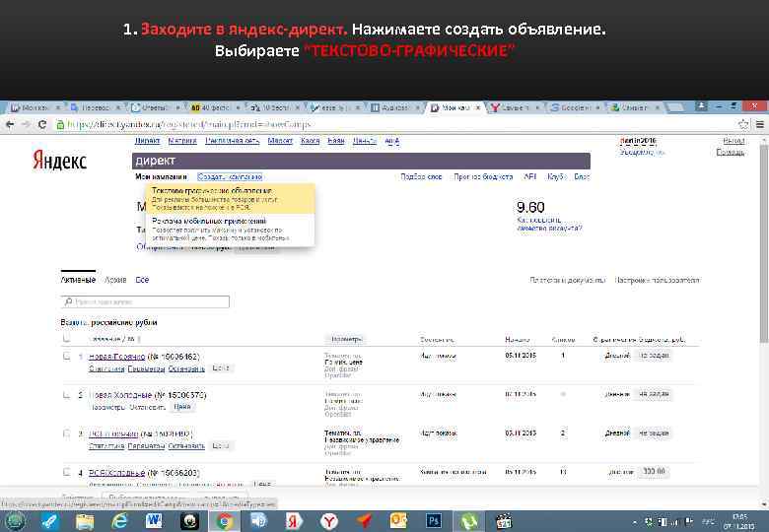Screen dimensions: 769x532
Task: Open the red Я Yandex app on the taskbar
Action: 293,521
